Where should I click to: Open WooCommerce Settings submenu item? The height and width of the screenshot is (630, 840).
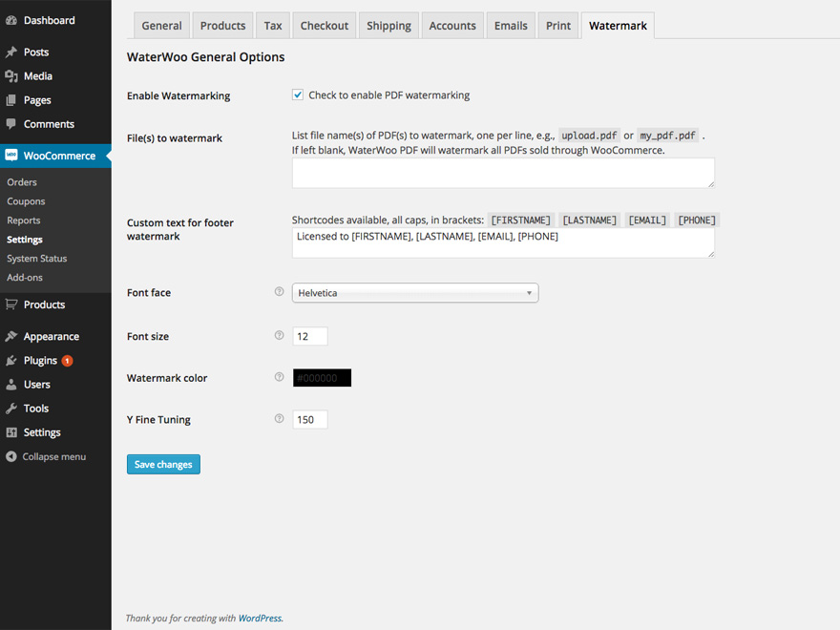pos(25,240)
